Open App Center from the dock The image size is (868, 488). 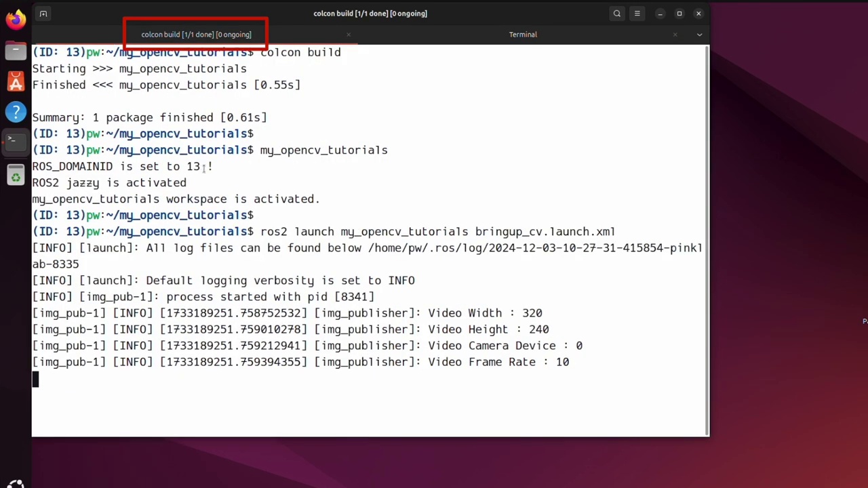click(16, 82)
